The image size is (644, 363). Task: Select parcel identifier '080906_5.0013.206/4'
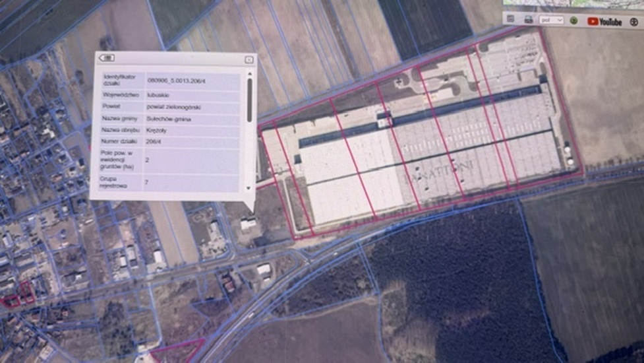coord(176,81)
